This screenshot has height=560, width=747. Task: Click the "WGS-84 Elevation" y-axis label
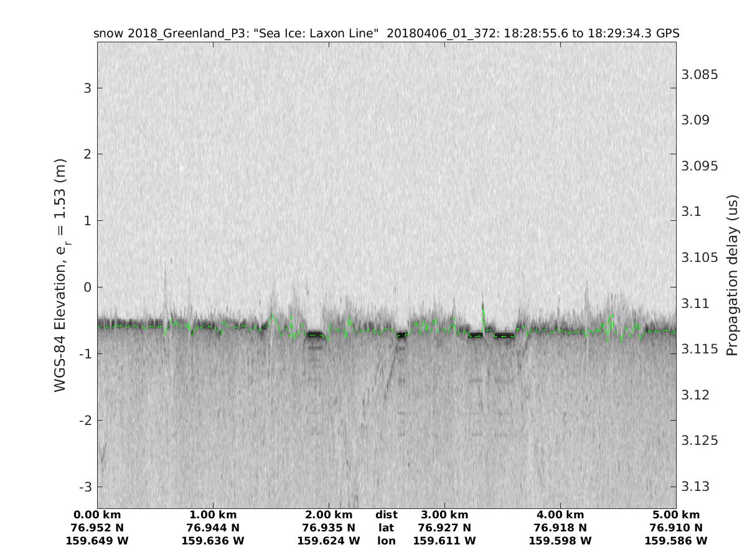(61, 275)
